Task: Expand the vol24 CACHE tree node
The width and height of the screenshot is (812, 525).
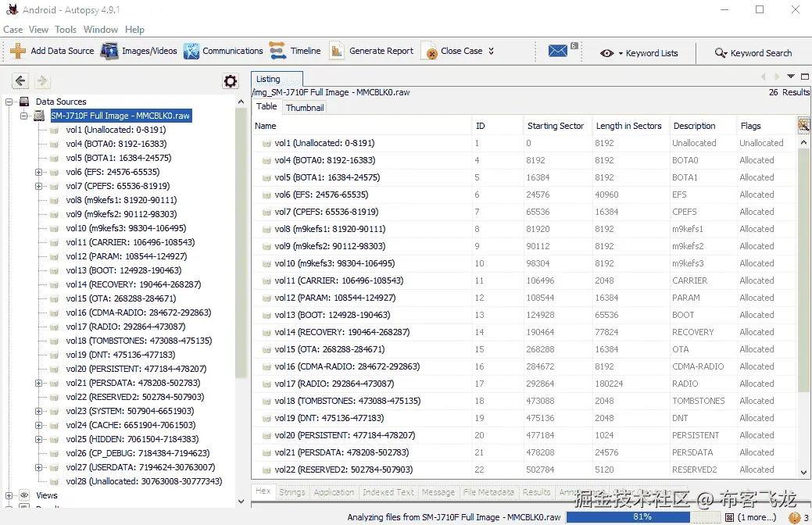Action: pos(38,425)
